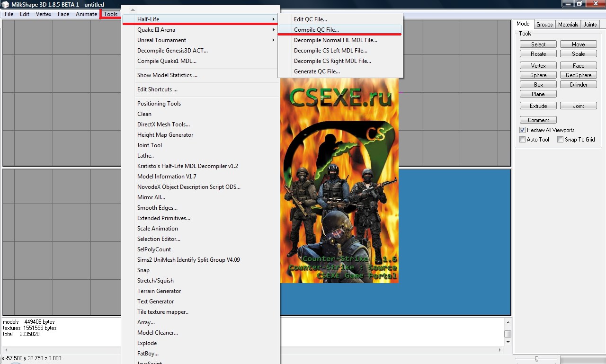606x364 pixels.
Task: Select Explode menu entry
Action: click(200, 343)
